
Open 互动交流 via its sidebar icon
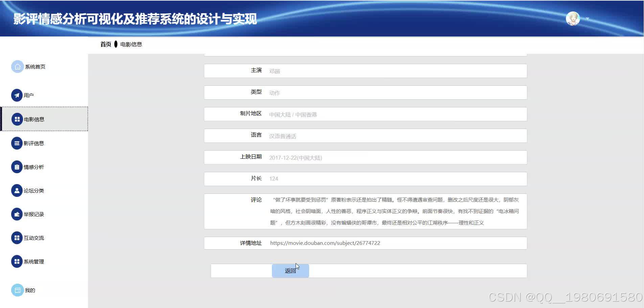coord(17,237)
